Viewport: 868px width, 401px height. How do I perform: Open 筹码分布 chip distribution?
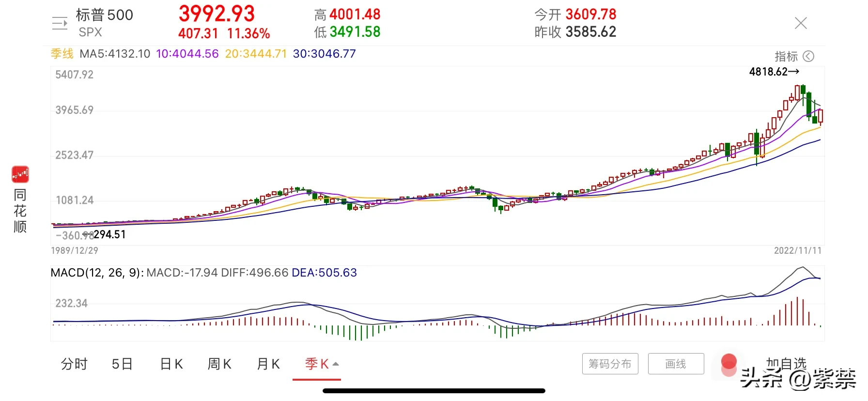pos(610,364)
